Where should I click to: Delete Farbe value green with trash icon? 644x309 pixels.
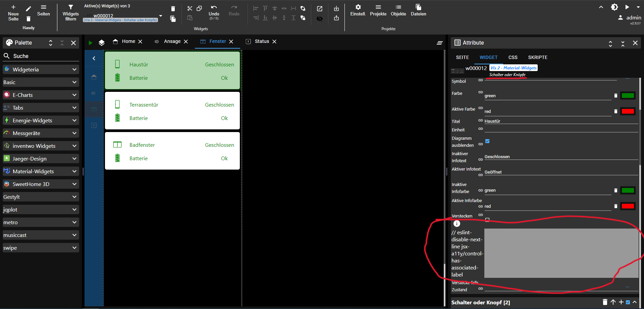pos(615,96)
